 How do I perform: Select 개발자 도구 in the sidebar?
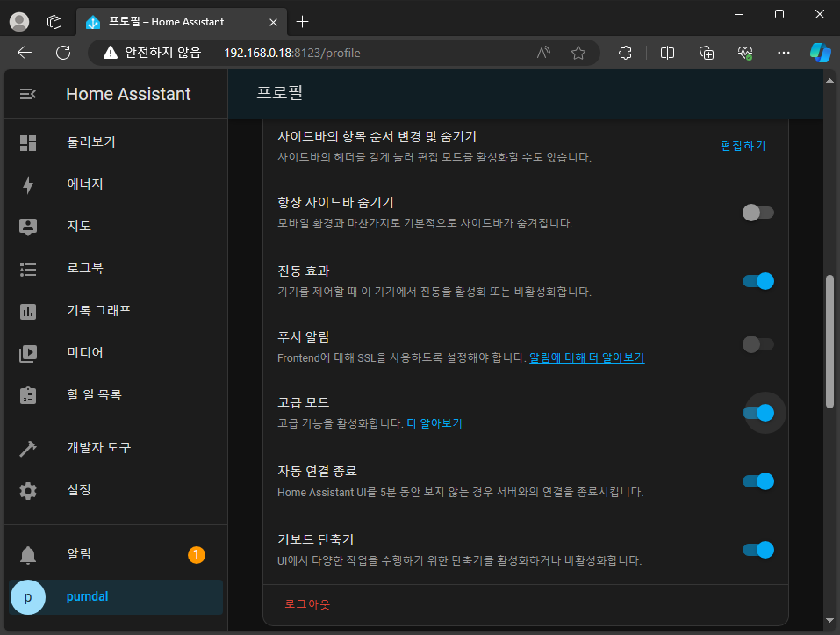click(x=115, y=448)
